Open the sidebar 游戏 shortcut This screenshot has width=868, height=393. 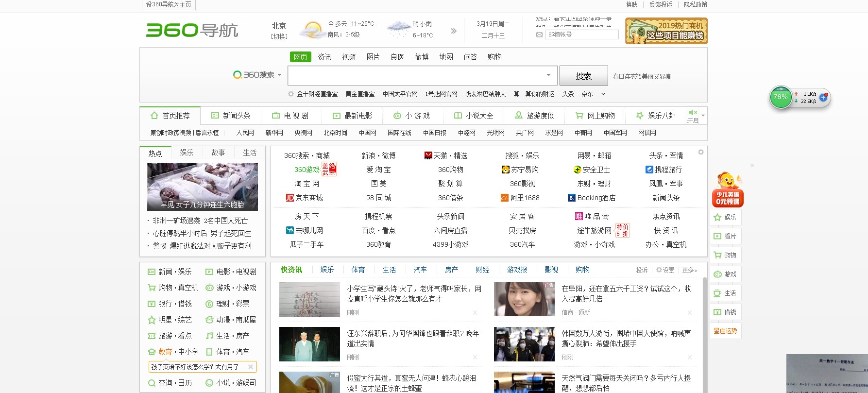click(x=725, y=274)
